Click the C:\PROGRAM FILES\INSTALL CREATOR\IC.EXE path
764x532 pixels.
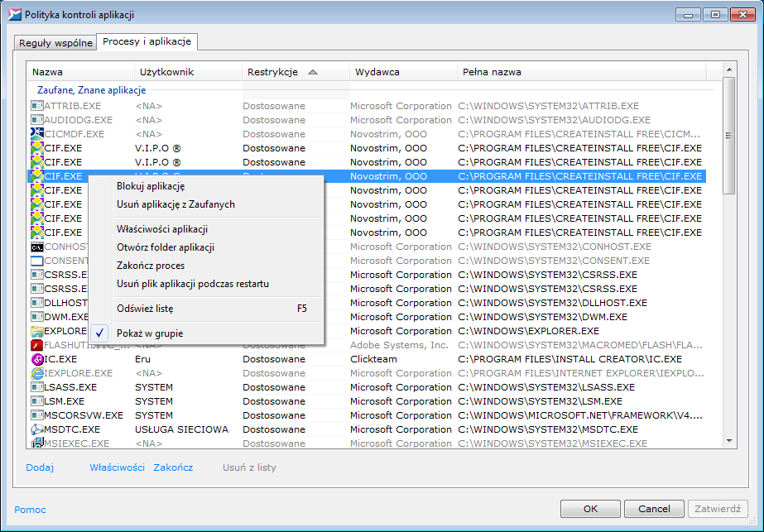click(570, 360)
